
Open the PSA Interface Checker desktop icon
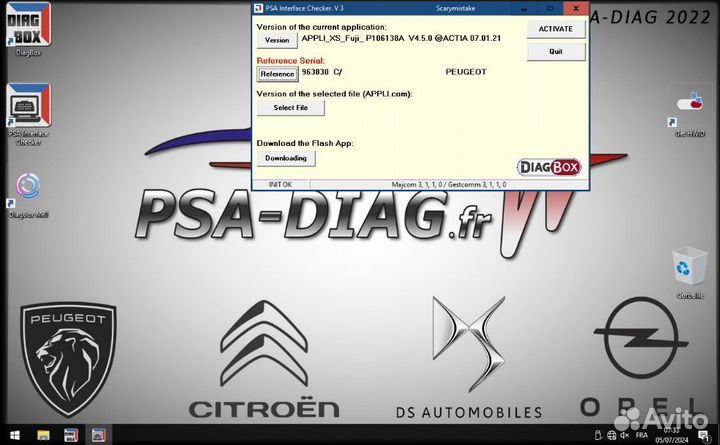point(28,113)
